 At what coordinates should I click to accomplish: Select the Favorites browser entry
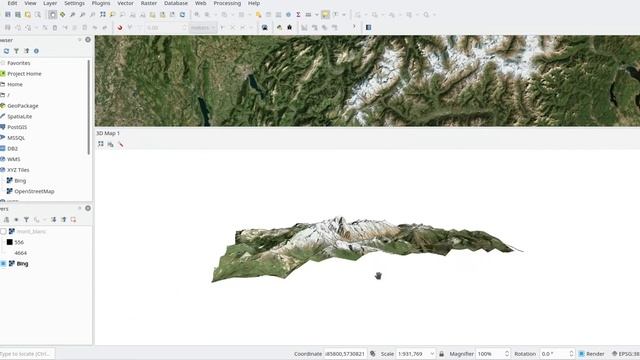tap(18, 63)
